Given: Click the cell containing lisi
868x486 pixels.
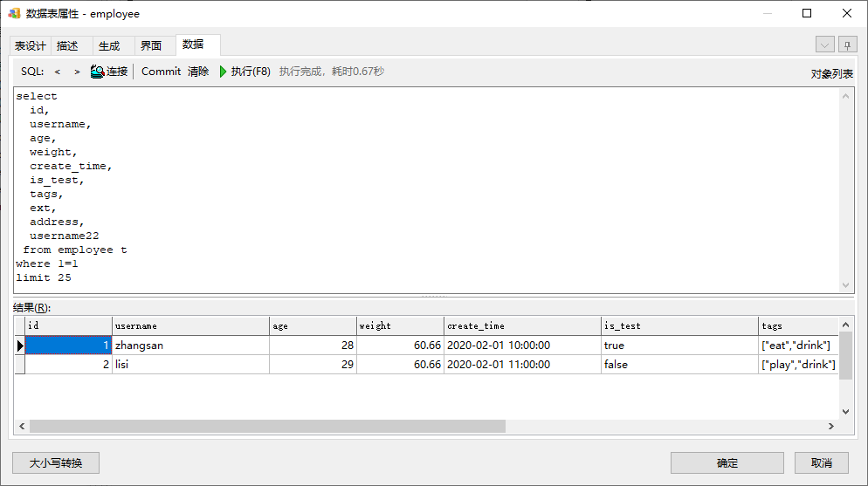Looking at the screenshot, I should [191, 365].
